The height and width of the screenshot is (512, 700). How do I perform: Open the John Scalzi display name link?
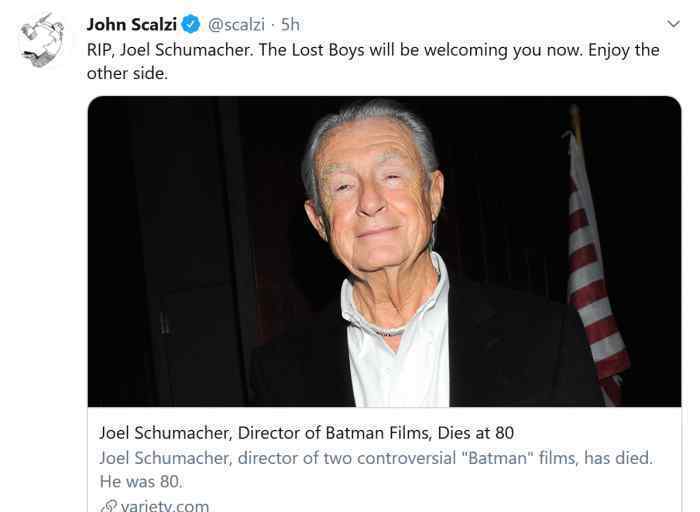click(132, 24)
